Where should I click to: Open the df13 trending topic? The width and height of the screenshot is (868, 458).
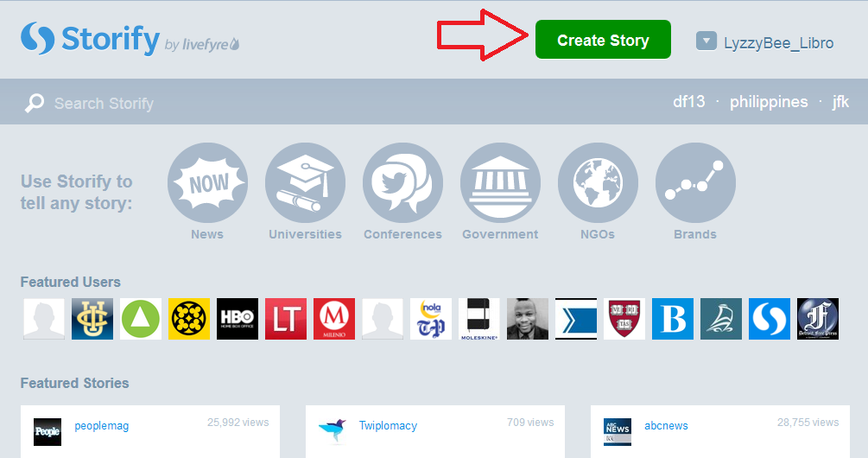[688, 102]
